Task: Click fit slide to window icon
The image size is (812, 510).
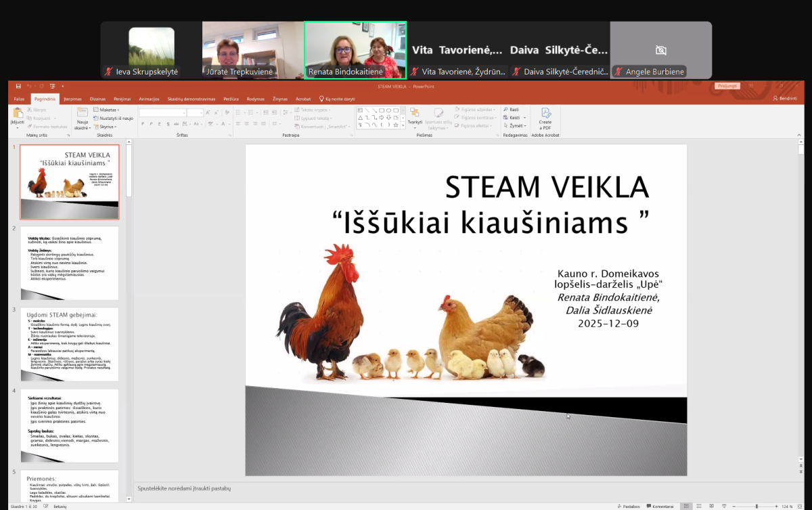Action: 798,506
